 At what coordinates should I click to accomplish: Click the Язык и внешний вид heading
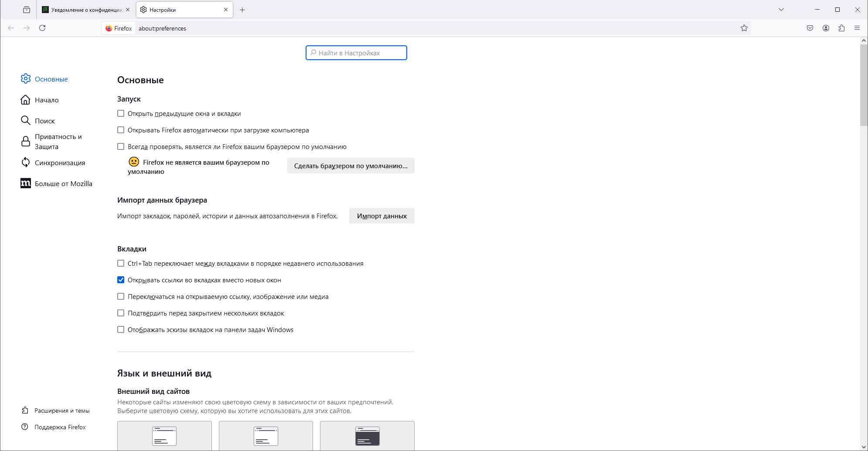(164, 373)
